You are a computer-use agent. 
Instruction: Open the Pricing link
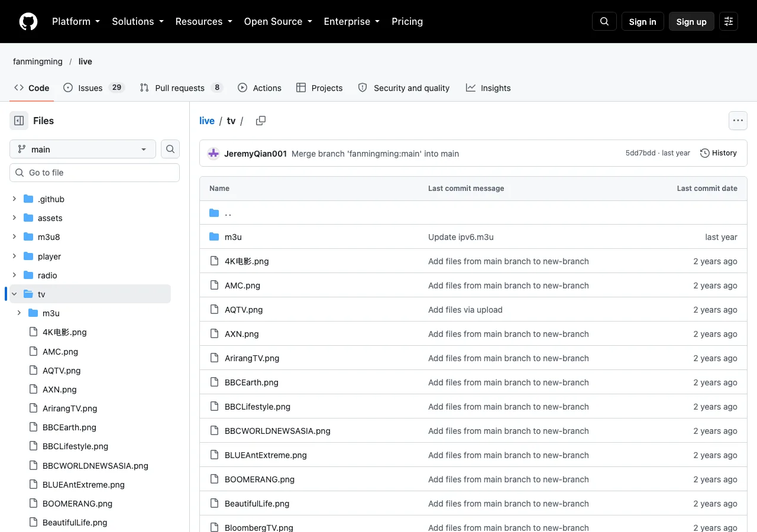coord(407,21)
